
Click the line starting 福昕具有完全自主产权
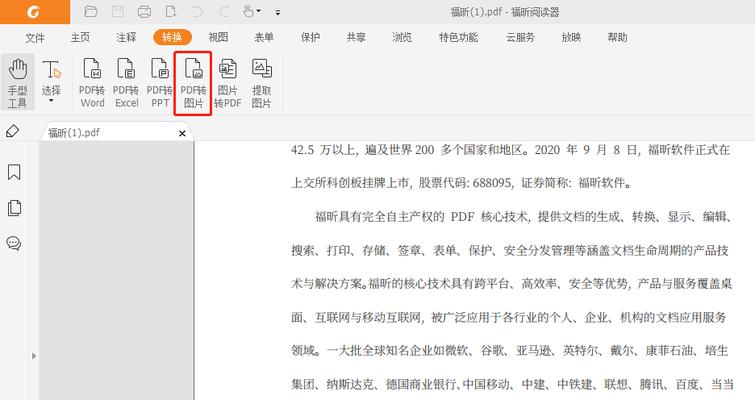(524, 217)
